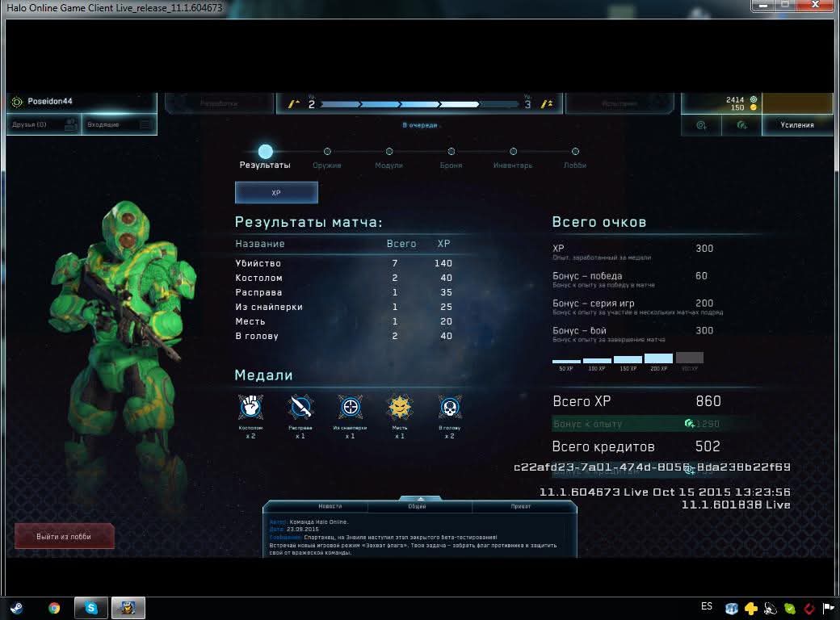This screenshot has width=840, height=620.
Task: Click the Из снайперки row in match results
Action: [344, 307]
